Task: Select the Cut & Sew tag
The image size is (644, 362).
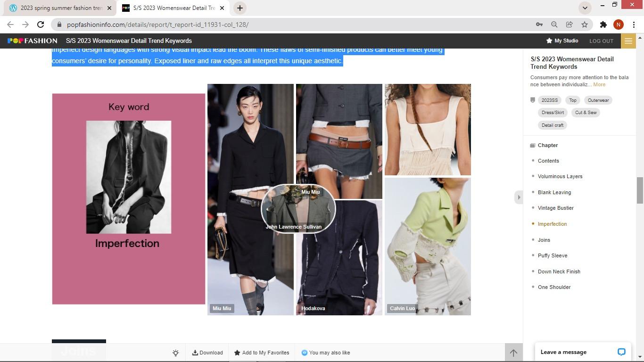Action: [x=586, y=113]
